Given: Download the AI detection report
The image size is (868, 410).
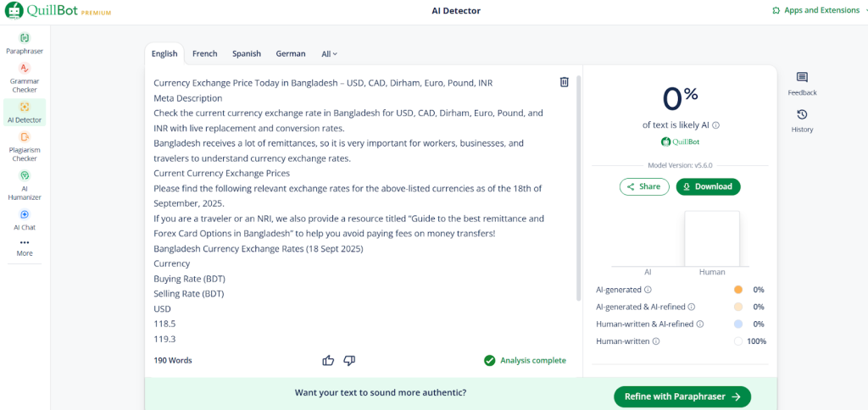Looking at the screenshot, I should tap(708, 186).
